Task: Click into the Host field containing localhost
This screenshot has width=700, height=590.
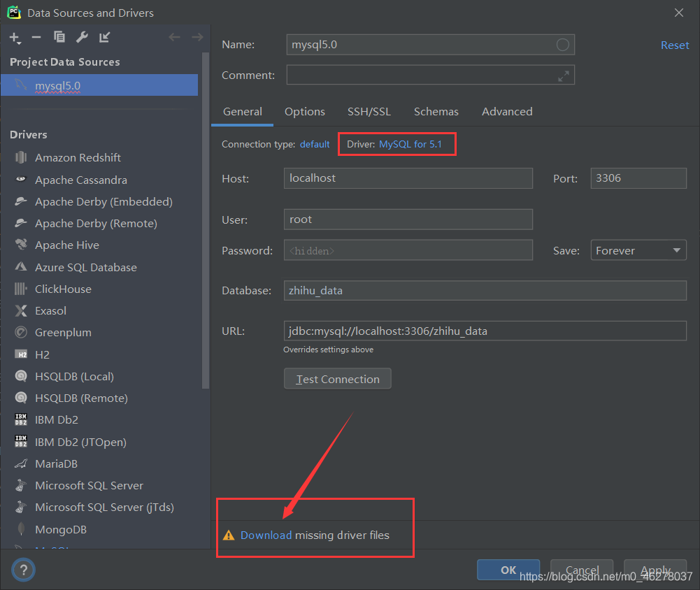Action: click(408, 178)
